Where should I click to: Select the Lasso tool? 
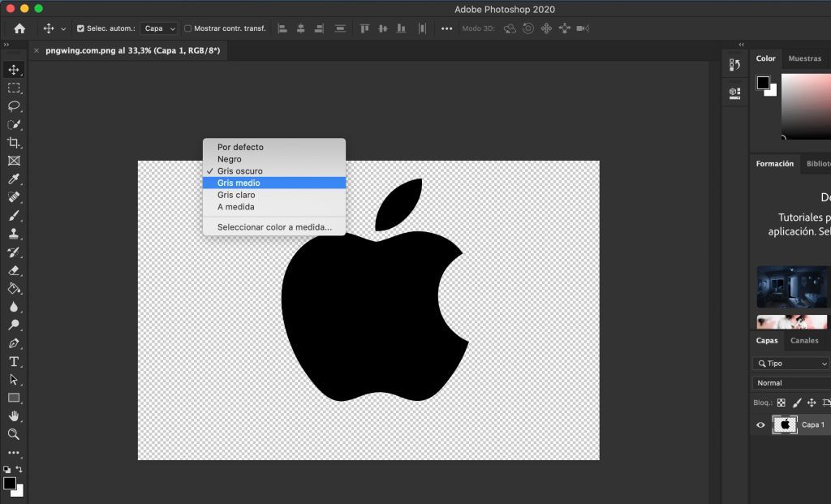(14, 106)
